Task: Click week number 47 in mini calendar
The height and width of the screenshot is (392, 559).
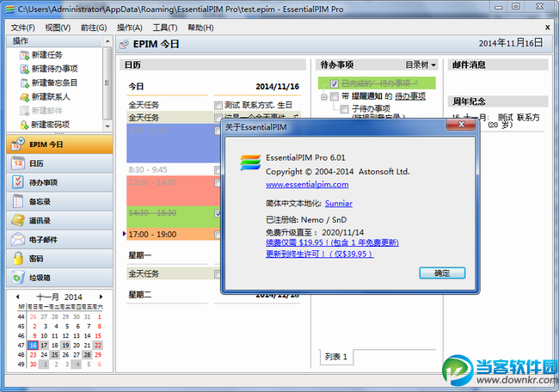Action: point(21,346)
